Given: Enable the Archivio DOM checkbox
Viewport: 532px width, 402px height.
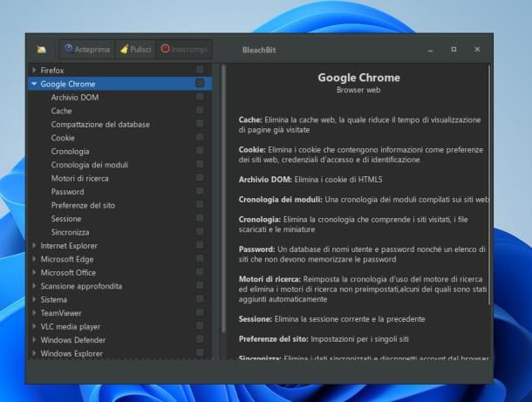Looking at the screenshot, I should click(200, 97).
